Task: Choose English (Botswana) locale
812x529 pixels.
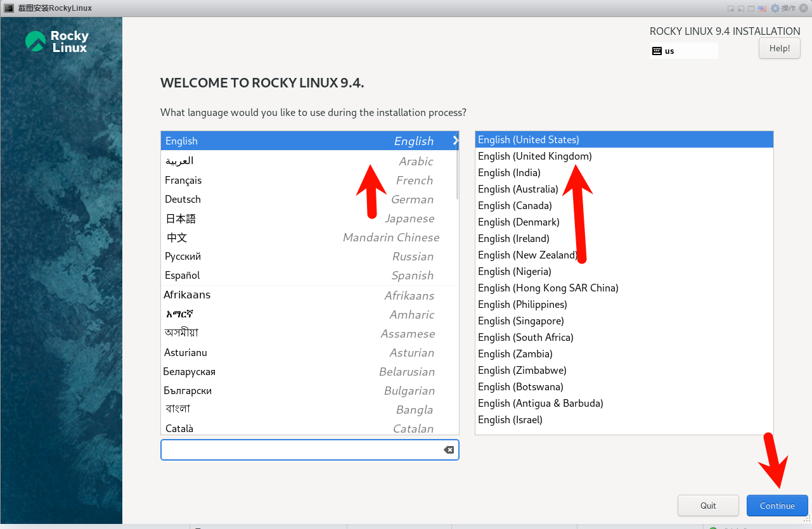Action: coord(624,386)
